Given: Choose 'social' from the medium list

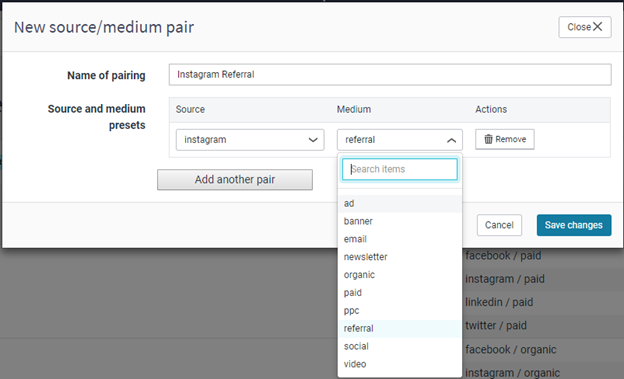Looking at the screenshot, I should 400,346.
